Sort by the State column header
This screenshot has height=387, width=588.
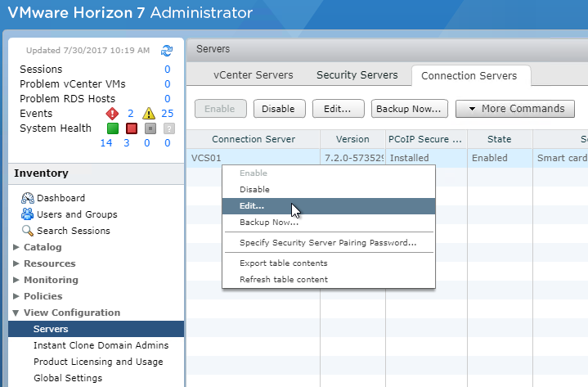500,139
